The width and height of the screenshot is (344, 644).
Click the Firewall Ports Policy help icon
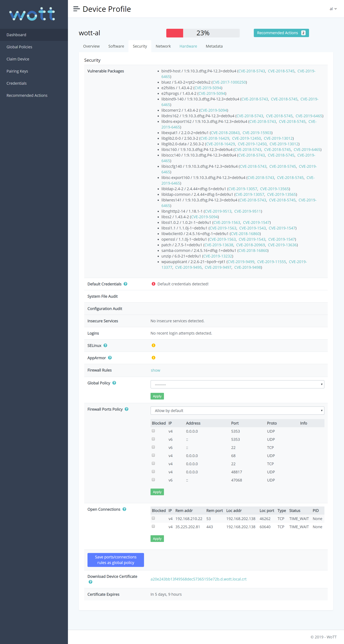point(126,409)
